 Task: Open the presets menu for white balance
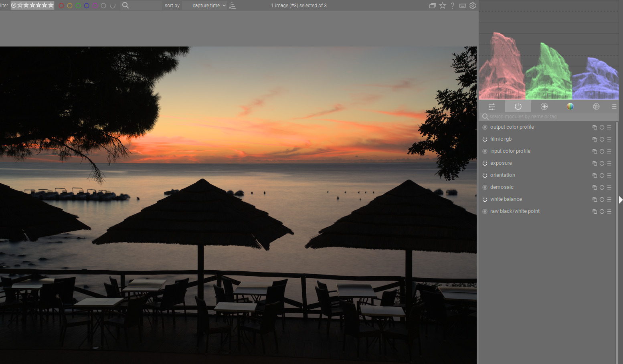click(609, 200)
